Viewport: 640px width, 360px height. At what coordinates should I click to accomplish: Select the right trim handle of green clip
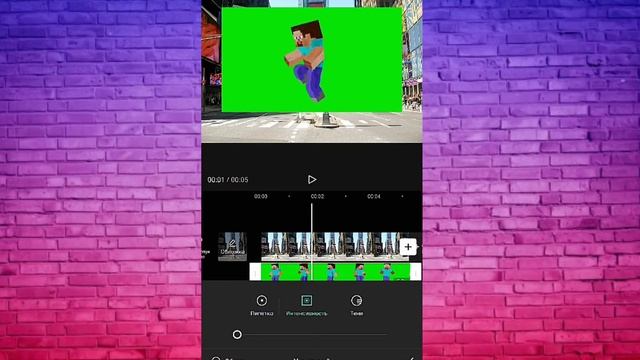click(416, 272)
